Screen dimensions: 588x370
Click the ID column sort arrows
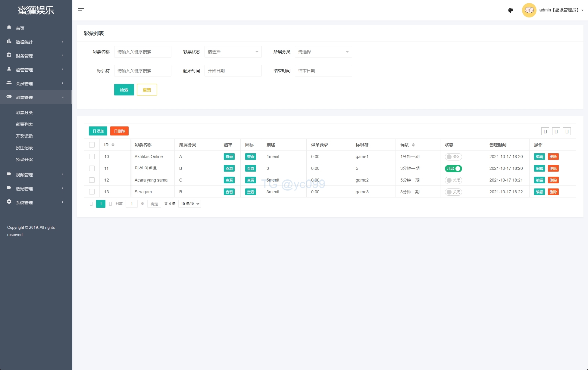pyautogui.click(x=113, y=145)
